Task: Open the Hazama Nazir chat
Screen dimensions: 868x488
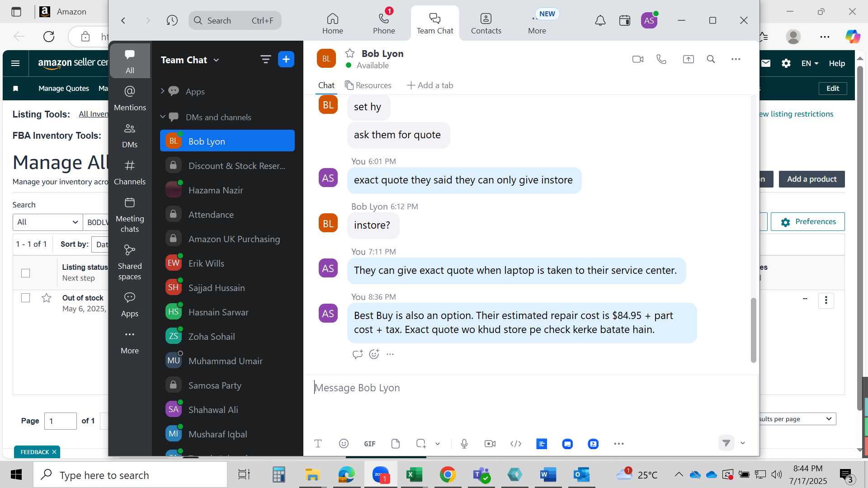Action: tap(227, 190)
